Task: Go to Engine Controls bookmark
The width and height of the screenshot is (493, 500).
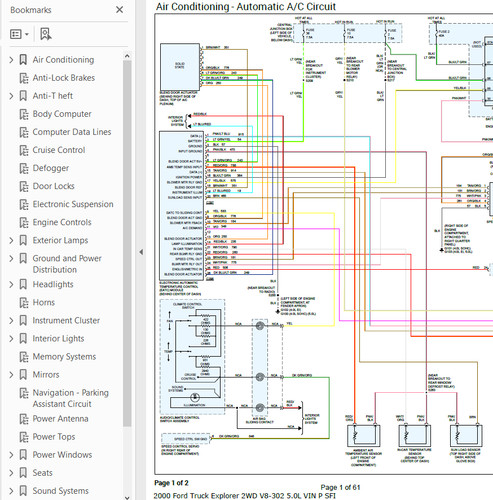Action: click(62, 222)
